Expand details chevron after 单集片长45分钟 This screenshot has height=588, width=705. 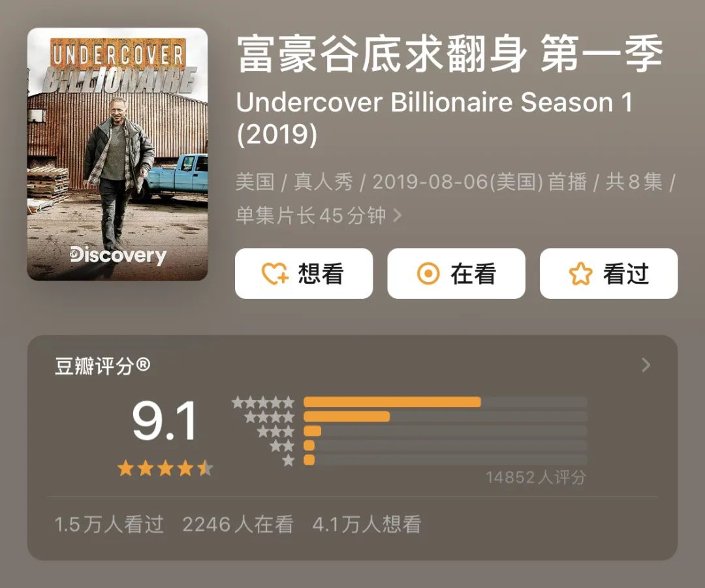click(397, 215)
